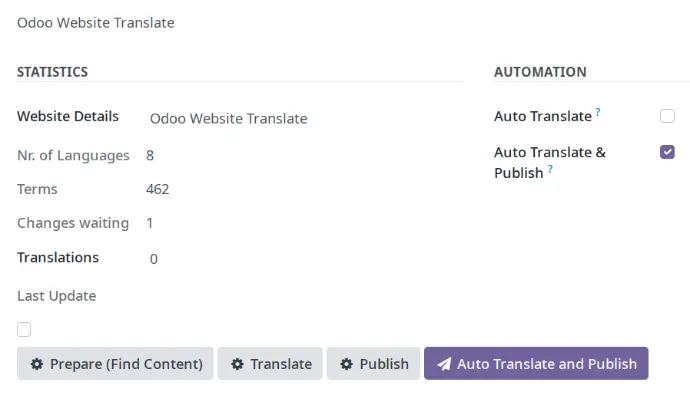Click the Translations label
Viewport: 690px width, 402px height.
(58, 257)
